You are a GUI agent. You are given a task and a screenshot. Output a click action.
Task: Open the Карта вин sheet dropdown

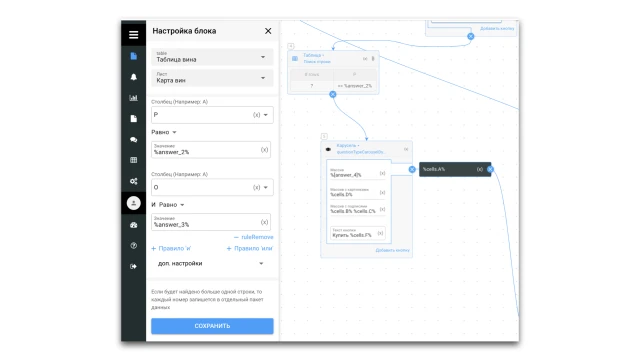pyautogui.click(x=212, y=78)
